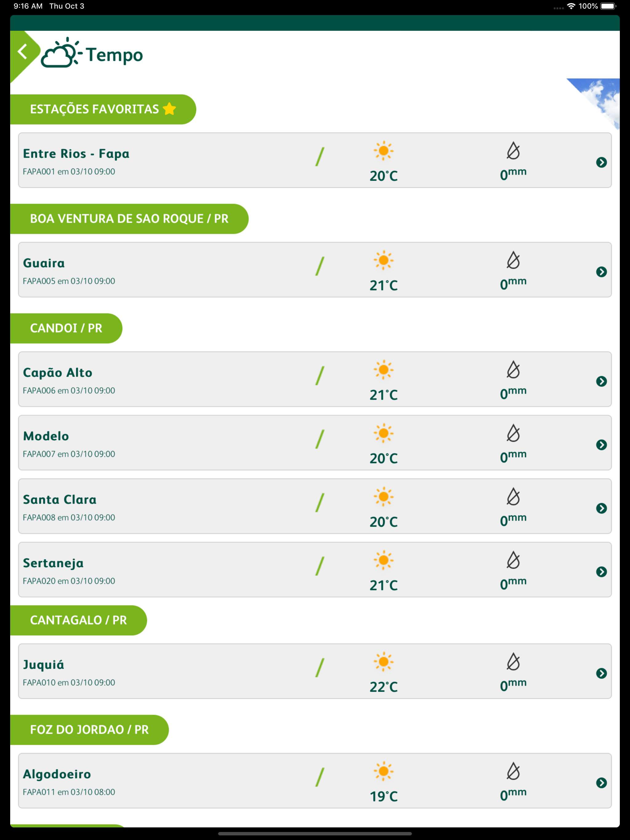
Task: Tap the rain drop icon for Sertaneja
Action: tap(513, 560)
